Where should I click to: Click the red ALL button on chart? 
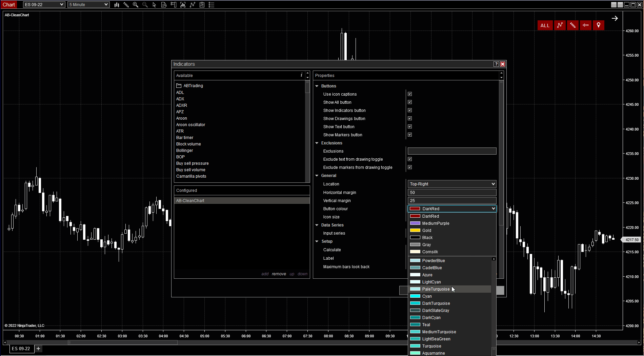pyautogui.click(x=545, y=25)
